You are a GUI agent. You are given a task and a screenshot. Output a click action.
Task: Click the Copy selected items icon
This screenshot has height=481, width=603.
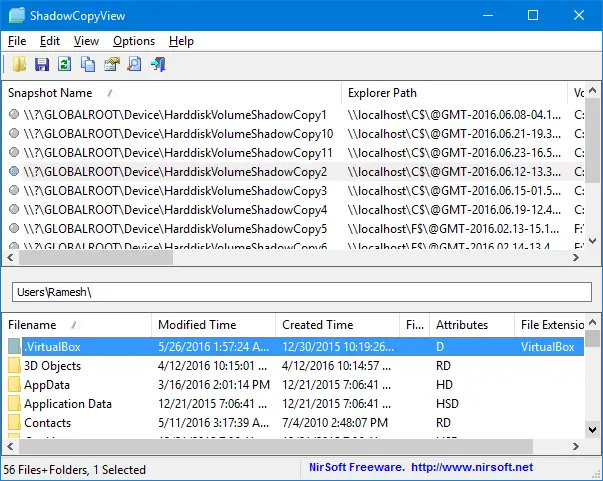[x=88, y=64]
